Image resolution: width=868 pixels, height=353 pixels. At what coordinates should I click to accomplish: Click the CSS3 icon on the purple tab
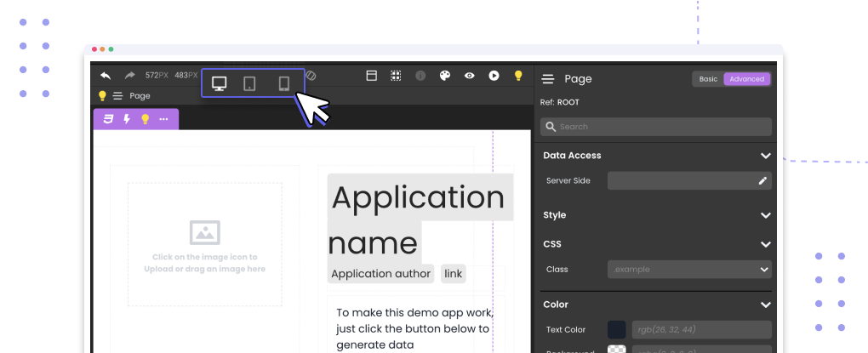click(109, 119)
